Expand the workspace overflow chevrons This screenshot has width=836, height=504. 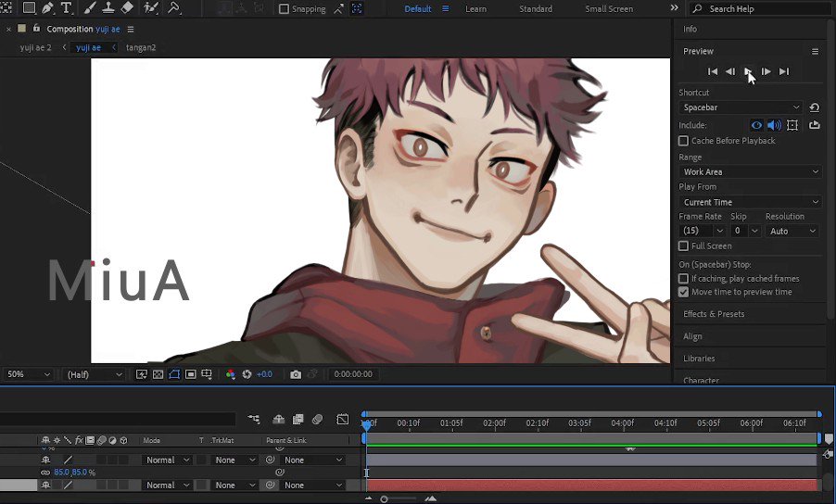coord(674,8)
